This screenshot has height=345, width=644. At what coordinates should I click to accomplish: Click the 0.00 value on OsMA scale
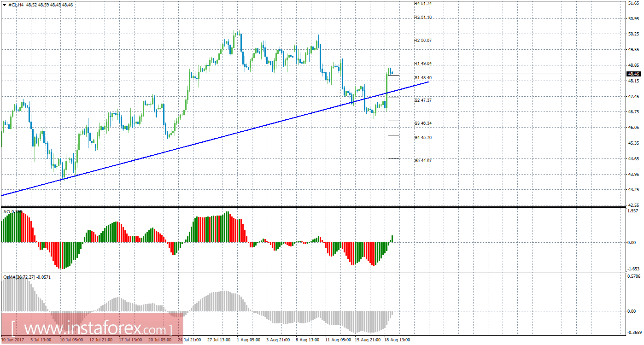pos(632,311)
